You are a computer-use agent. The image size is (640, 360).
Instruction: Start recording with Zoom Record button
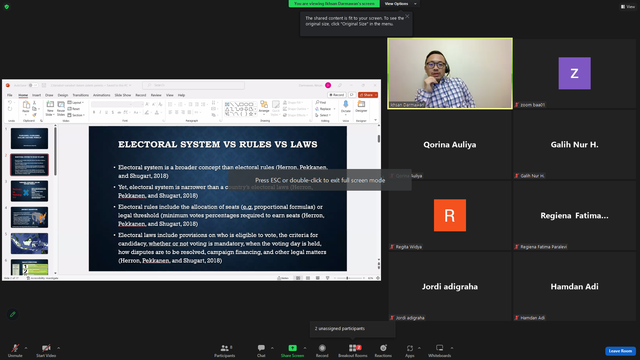tap(322, 350)
